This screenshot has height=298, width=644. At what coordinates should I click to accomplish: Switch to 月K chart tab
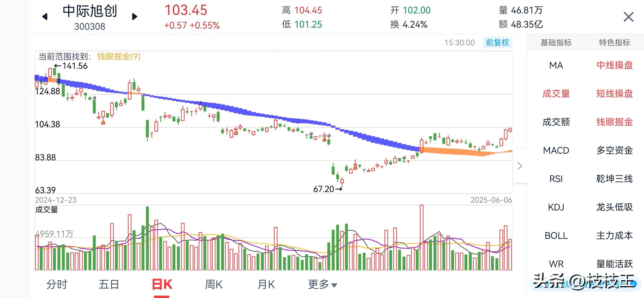pos(266,284)
